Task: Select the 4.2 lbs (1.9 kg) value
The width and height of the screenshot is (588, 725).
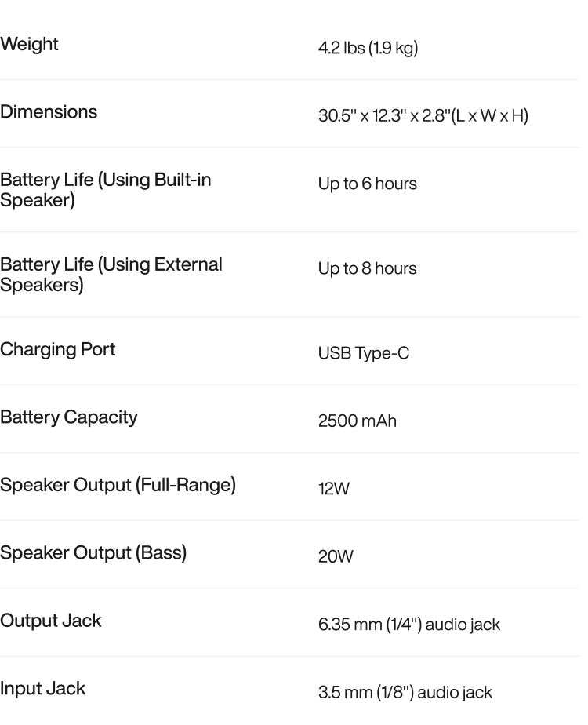Action: [368, 48]
